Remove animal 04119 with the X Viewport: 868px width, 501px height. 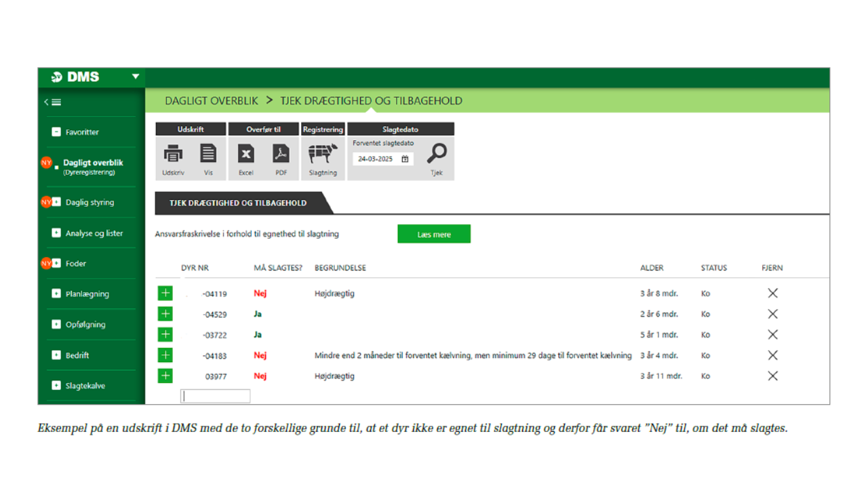tap(772, 293)
